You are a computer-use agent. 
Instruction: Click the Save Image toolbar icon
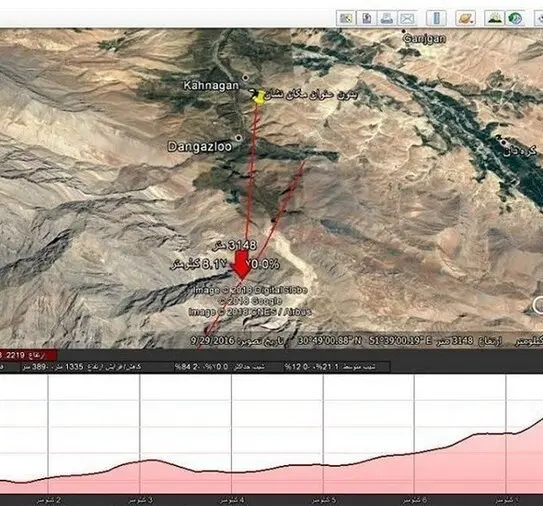(x=367, y=18)
